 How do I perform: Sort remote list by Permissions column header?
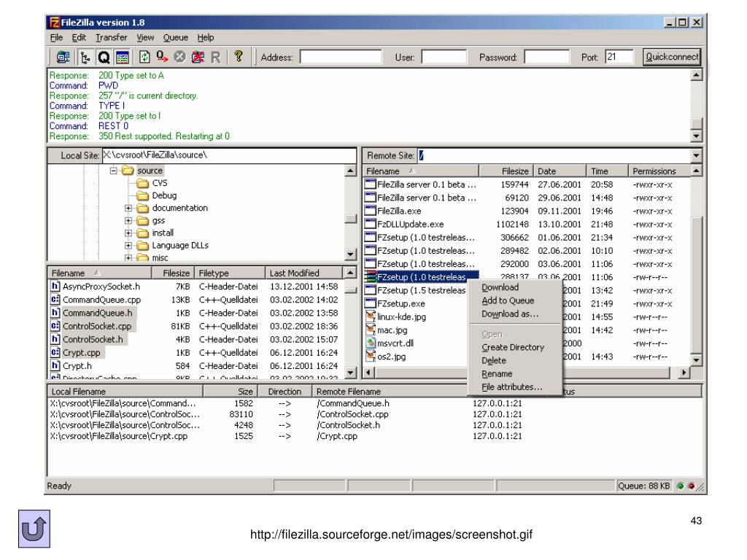659,171
